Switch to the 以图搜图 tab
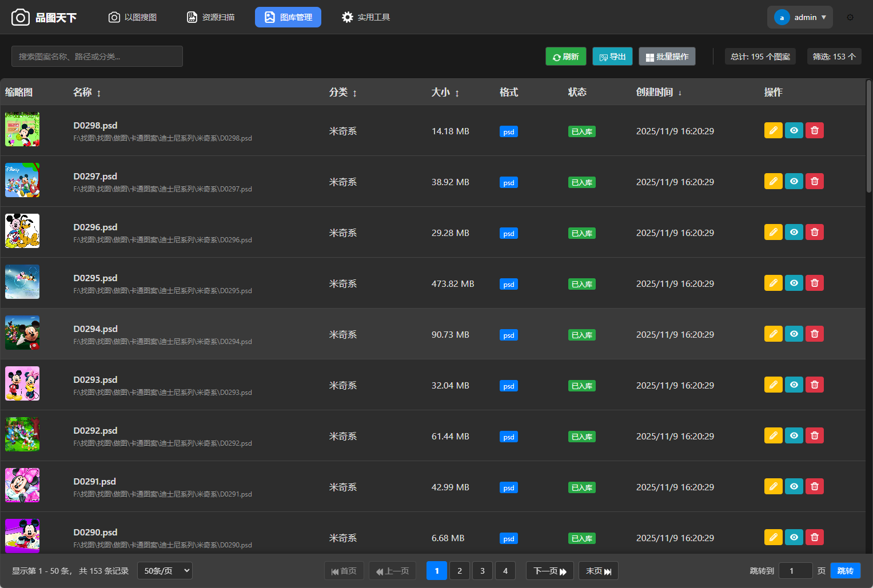Image resolution: width=873 pixels, height=588 pixels. point(133,17)
